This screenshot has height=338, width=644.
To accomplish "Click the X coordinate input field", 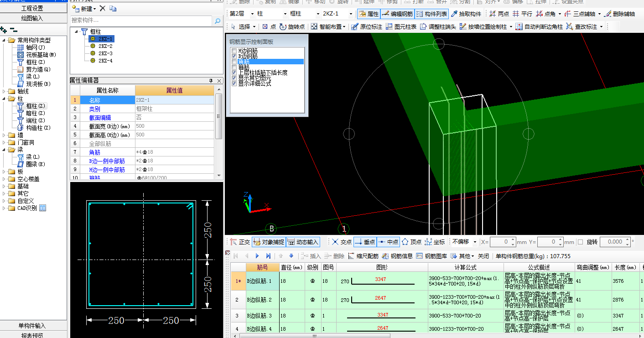I will coord(503,242).
